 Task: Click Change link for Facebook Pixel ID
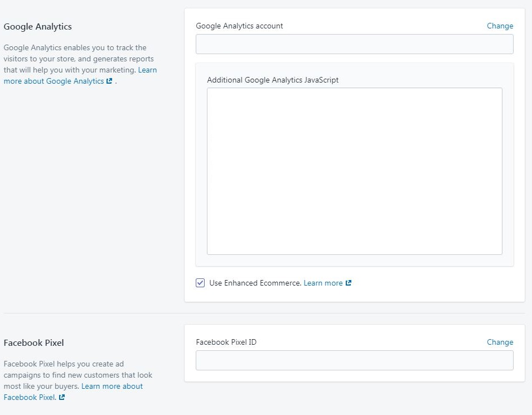click(x=500, y=342)
